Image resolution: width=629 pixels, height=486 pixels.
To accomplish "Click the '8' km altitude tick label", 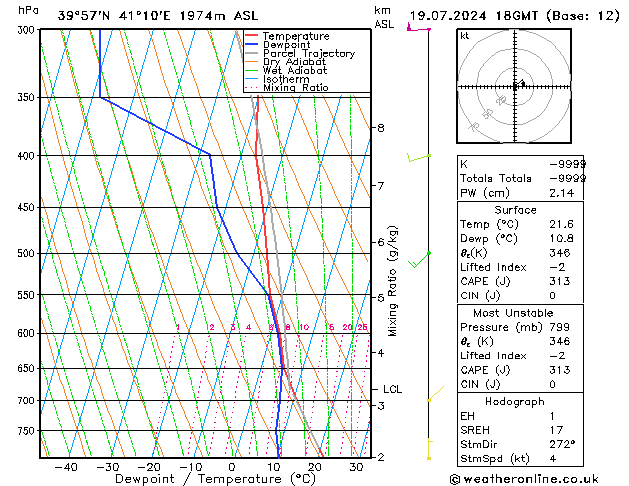I will pyautogui.click(x=381, y=128).
